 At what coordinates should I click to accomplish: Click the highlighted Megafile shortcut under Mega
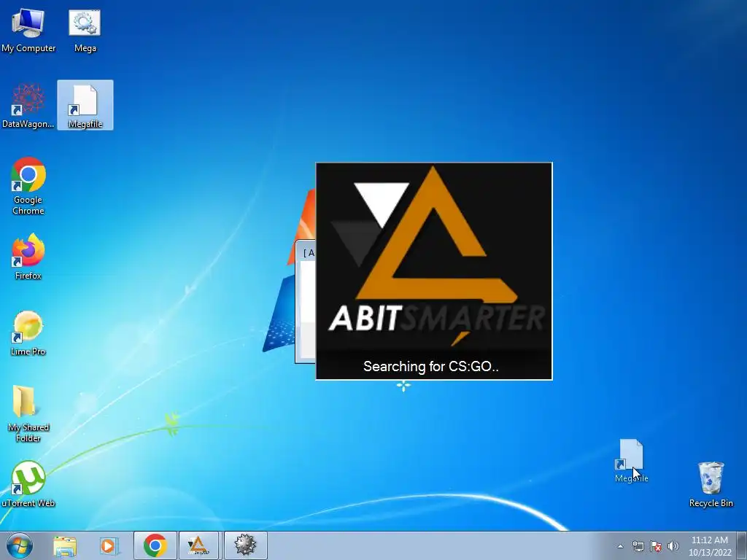[x=85, y=105]
